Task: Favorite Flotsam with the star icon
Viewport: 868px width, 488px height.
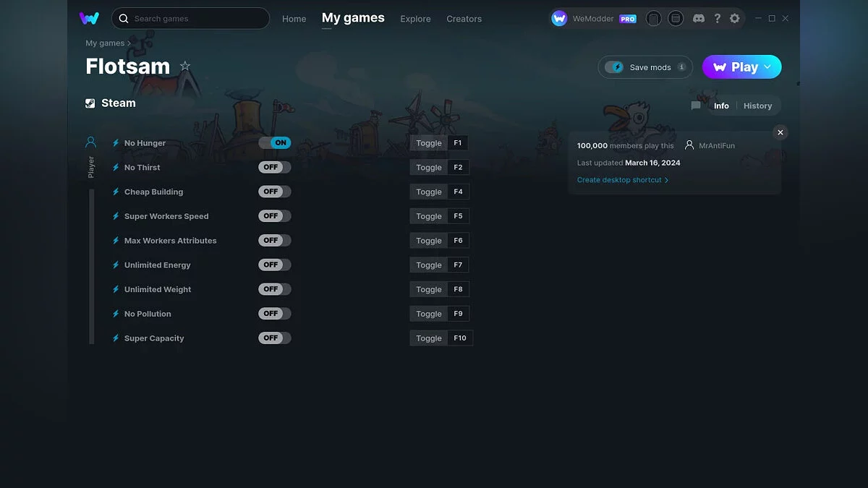Action: pos(185,67)
